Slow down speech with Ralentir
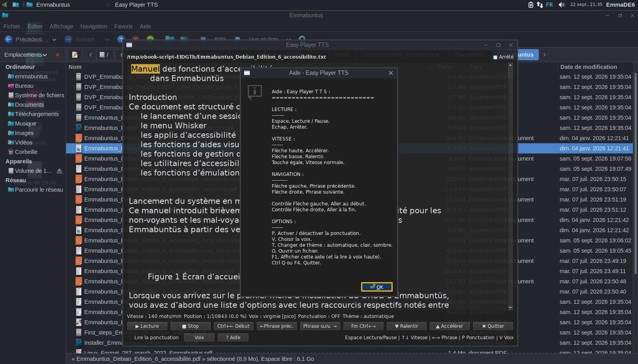 coord(406,326)
